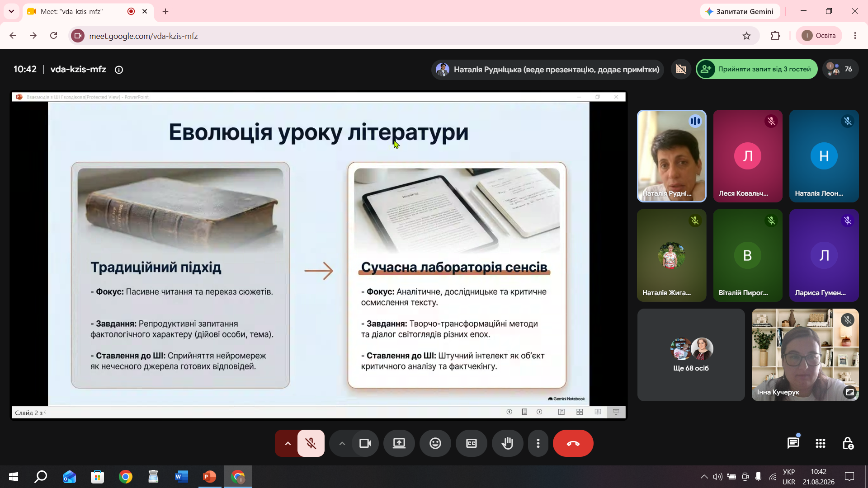Toggle the incoming video off icon
Screen dimensions: 868x488
[681, 69]
